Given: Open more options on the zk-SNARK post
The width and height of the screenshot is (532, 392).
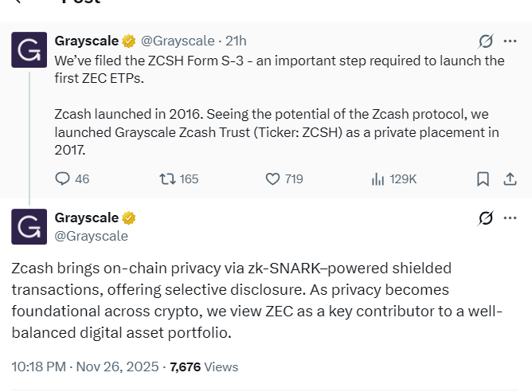Looking at the screenshot, I should pyautogui.click(x=510, y=218).
